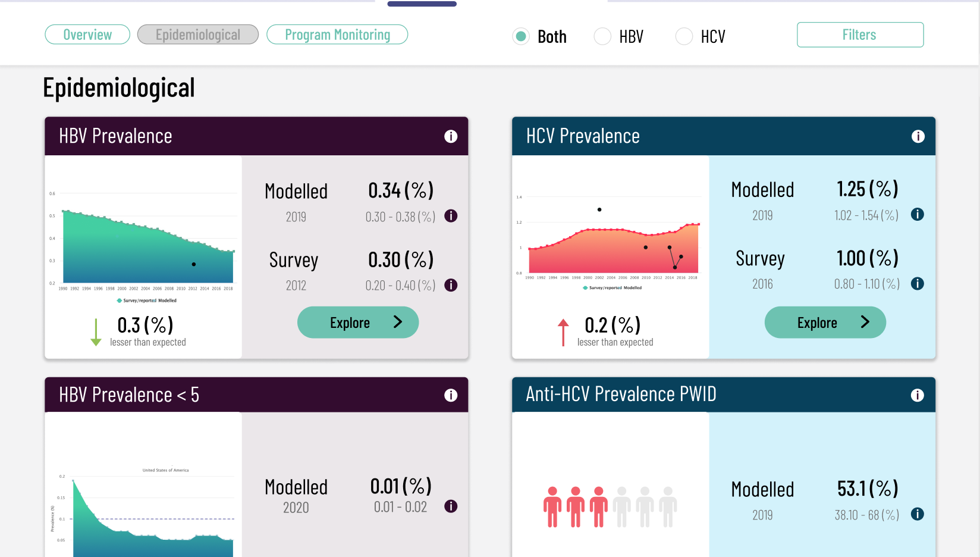Click info icon beside HBV modelled 0.30 - 0.38 range
The image size is (980, 557).
[451, 216]
